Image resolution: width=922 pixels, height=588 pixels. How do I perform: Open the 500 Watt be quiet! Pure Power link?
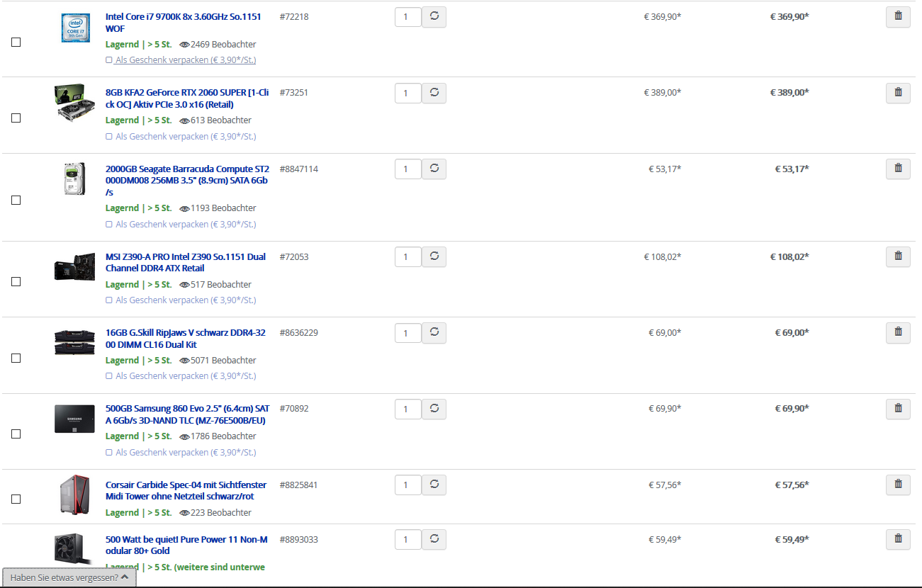(x=186, y=545)
